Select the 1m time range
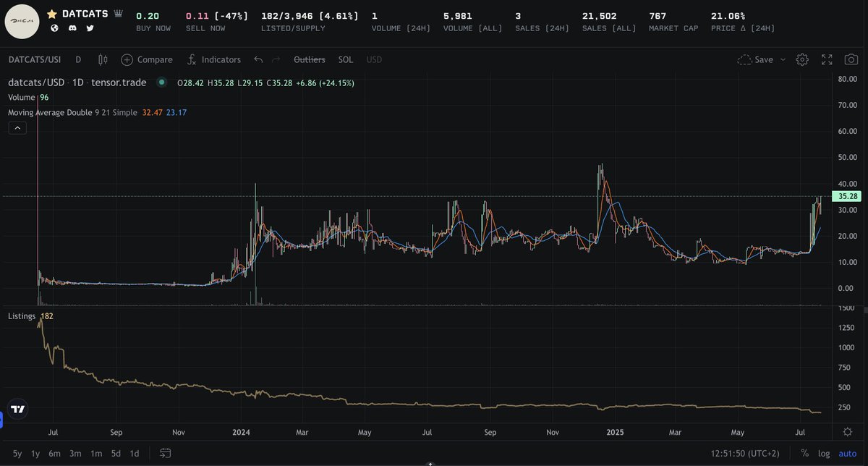 (x=95, y=454)
